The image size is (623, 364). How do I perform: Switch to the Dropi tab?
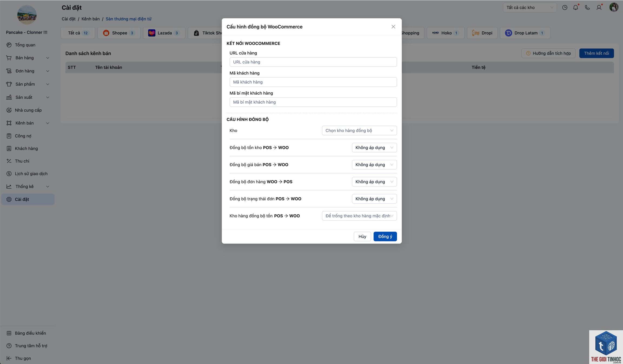(482, 33)
